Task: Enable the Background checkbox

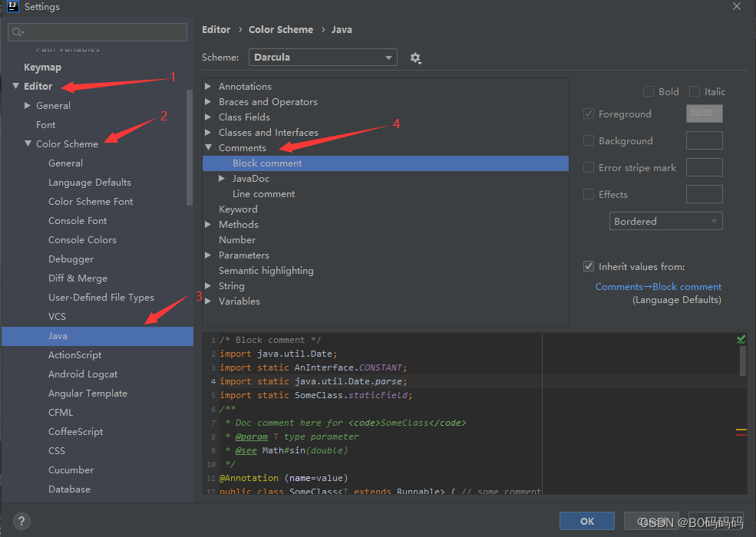Action: tap(588, 140)
